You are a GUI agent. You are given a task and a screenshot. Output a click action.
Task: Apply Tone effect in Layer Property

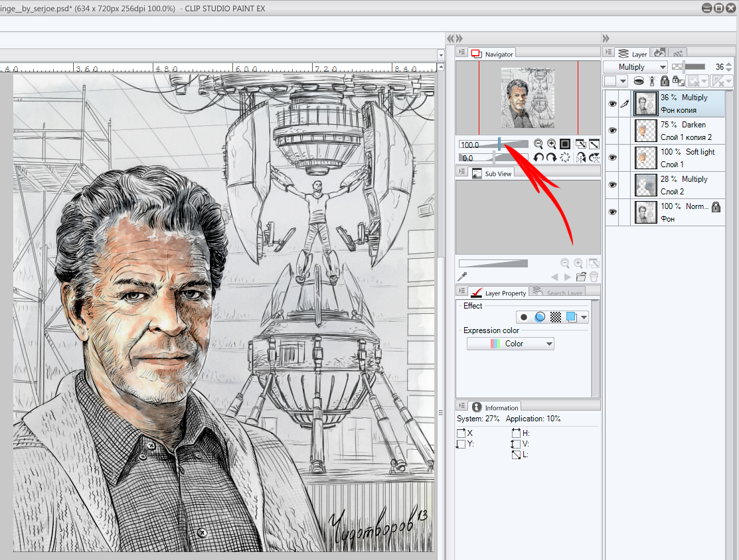click(x=556, y=317)
